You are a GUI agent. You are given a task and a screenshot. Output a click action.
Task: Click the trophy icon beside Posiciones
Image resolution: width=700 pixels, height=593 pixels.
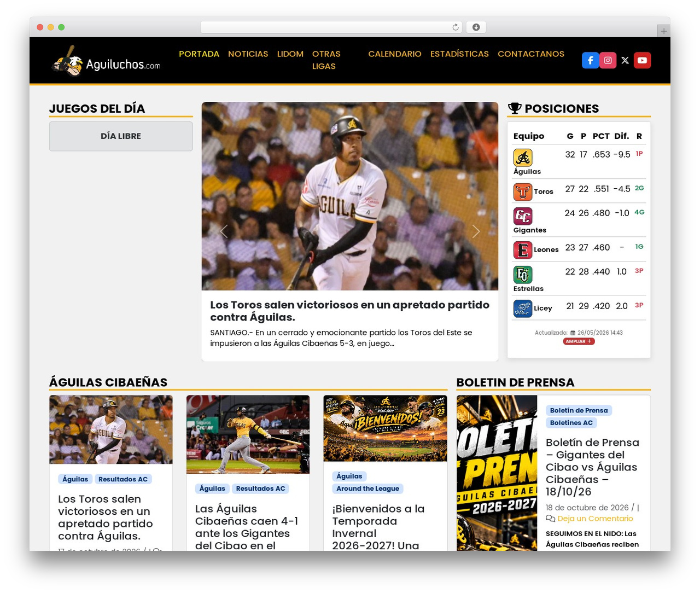click(515, 108)
